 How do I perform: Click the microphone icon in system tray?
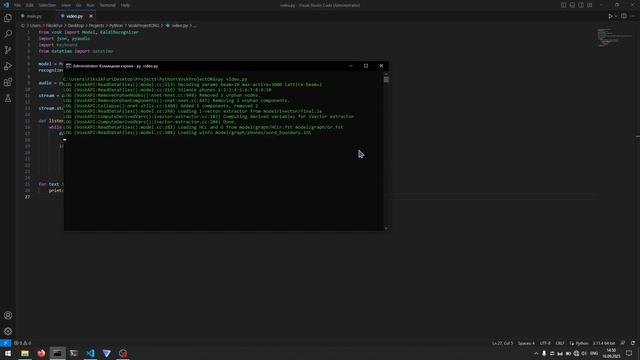pos(544,353)
